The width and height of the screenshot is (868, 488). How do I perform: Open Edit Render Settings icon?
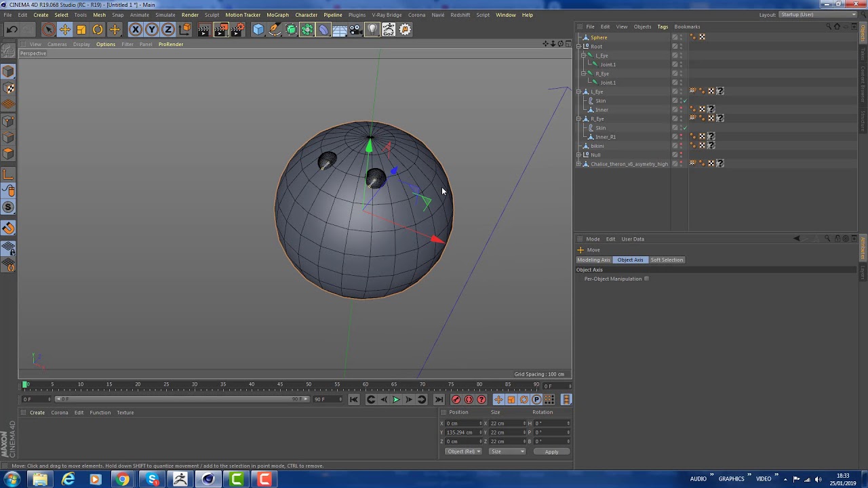point(237,29)
